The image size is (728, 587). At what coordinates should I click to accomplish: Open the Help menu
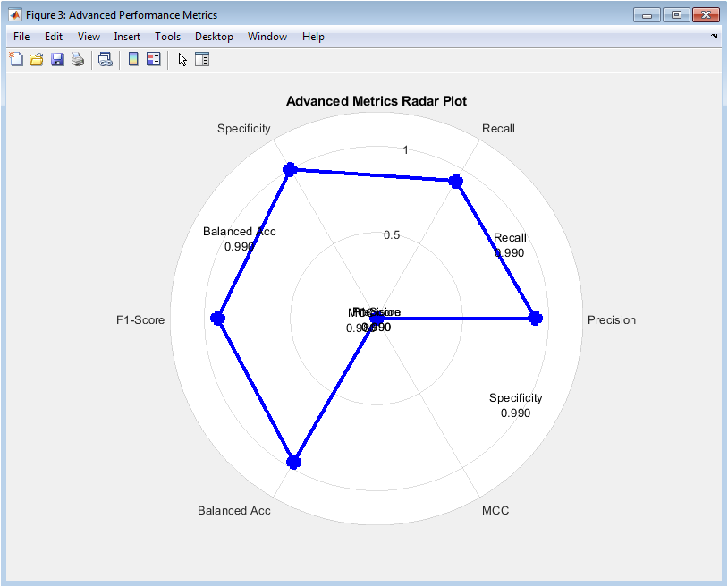(313, 37)
